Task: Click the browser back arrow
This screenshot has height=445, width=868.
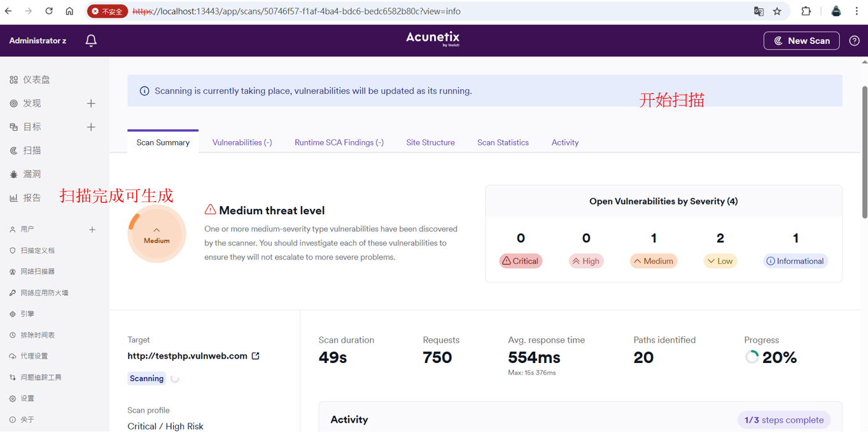Action: click(8, 11)
